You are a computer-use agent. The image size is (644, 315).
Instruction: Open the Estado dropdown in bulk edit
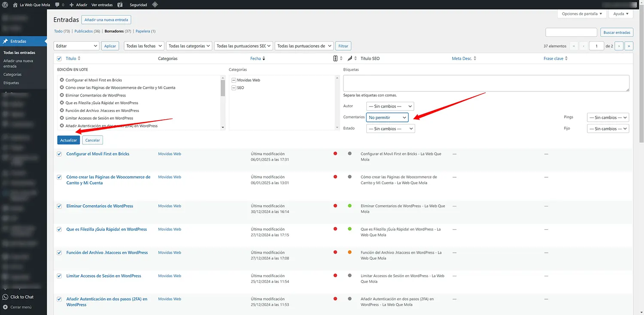point(390,129)
